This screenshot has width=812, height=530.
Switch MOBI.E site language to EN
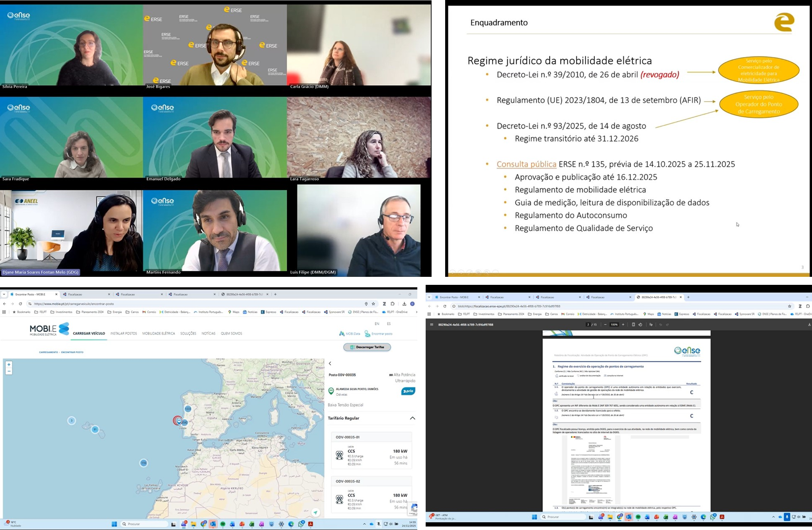click(x=377, y=324)
